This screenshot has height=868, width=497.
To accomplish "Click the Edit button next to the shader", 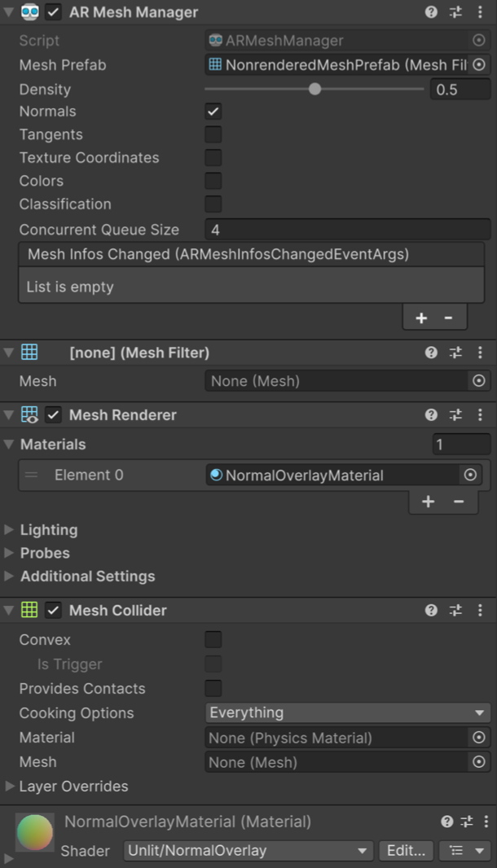I will 405,850.
